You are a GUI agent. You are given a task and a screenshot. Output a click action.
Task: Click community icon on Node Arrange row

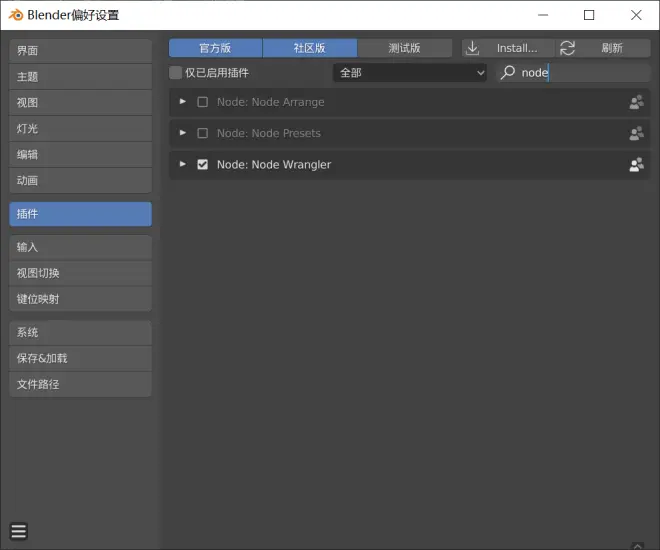coord(636,102)
